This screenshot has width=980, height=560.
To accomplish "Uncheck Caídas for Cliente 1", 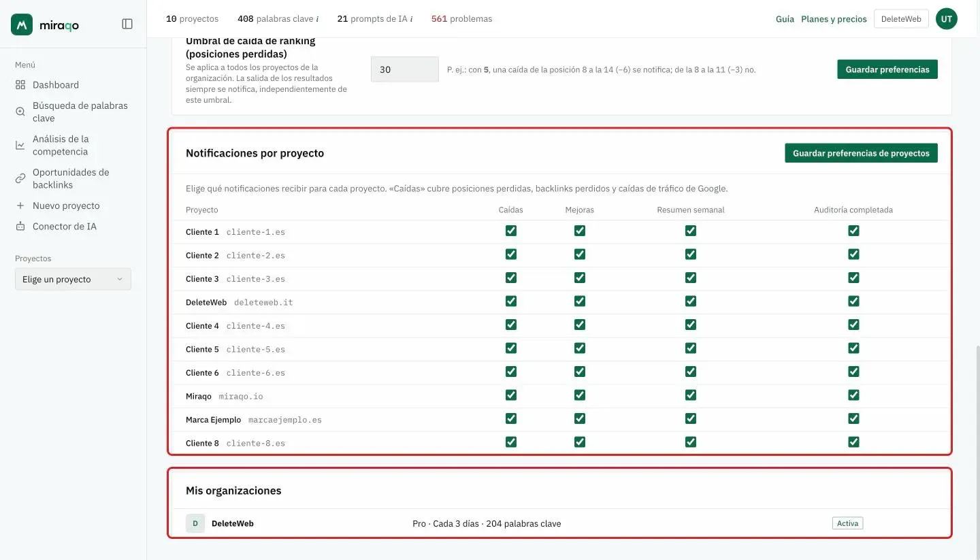I will coord(511,231).
